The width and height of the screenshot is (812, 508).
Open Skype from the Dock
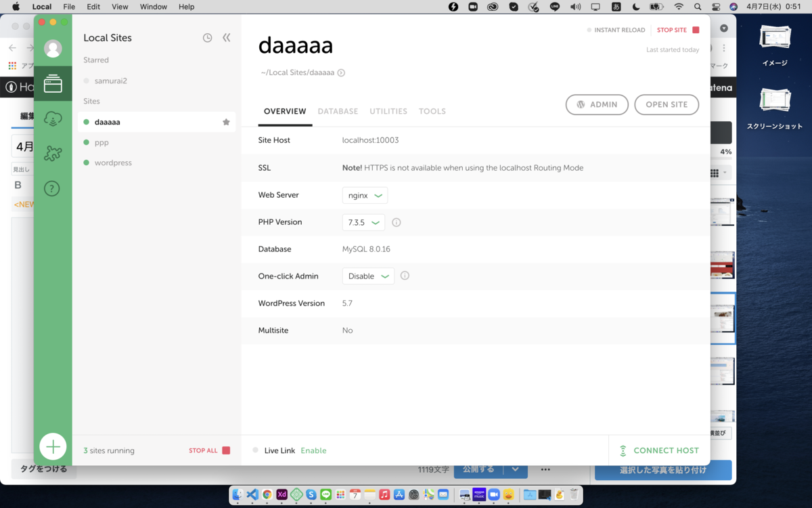click(311, 495)
